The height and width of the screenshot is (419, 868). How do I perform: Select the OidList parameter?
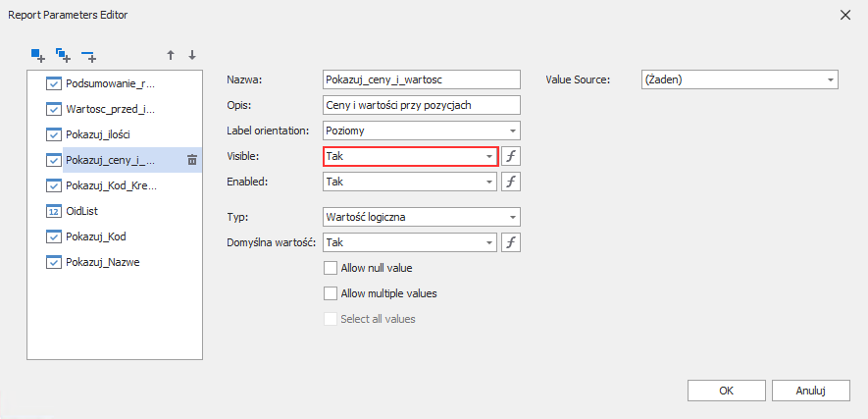tap(83, 211)
